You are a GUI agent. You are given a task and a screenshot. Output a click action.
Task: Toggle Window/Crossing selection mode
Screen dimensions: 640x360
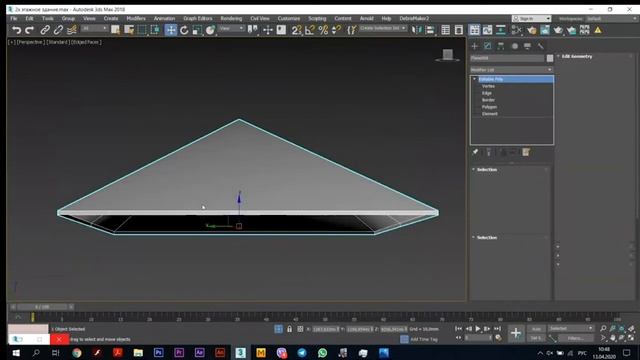[x=155, y=30]
